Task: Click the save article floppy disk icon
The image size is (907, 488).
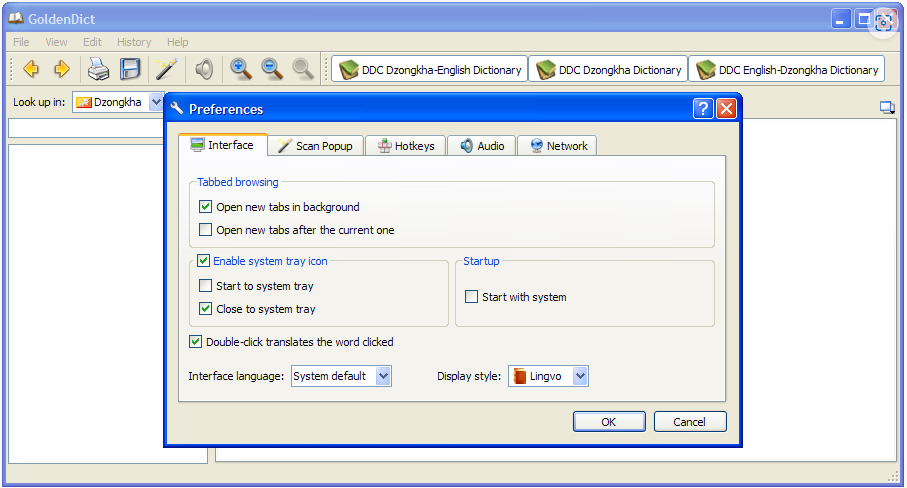Action: click(130, 69)
